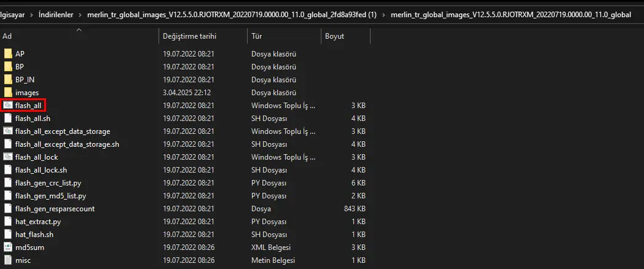Click the 6 KB size value

point(358,183)
